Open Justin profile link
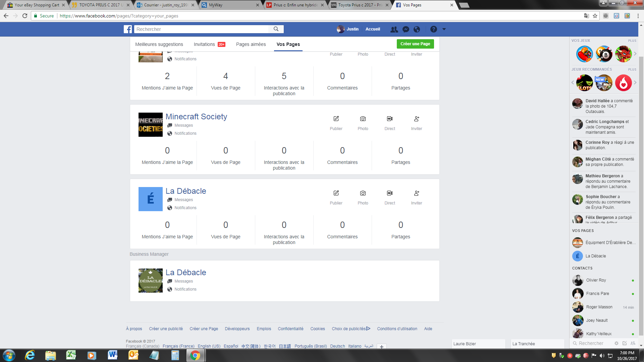 tap(348, 29)
